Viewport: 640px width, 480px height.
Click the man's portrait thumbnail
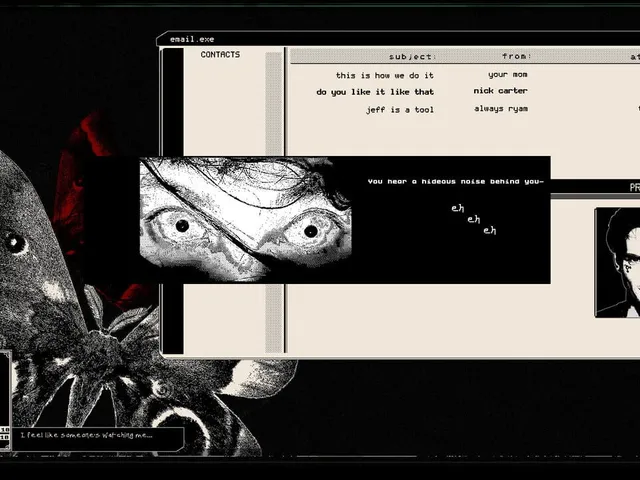pyautogui.click(x=617, y=262)
